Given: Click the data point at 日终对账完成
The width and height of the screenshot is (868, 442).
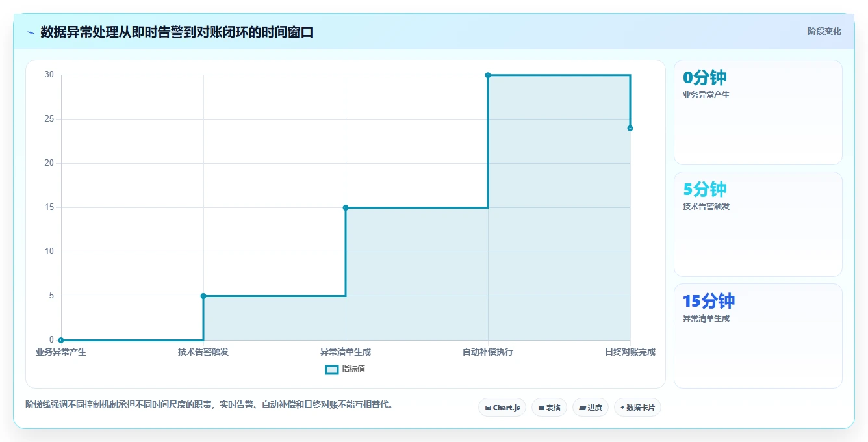Looking at the screenshot, I should [630, 128].
